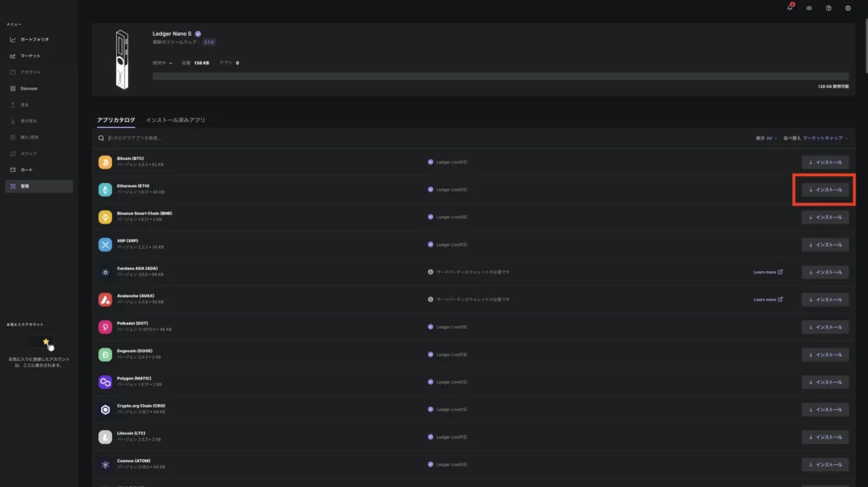Click the Polygon (MATIC) coin icon
The width and height of the screenshot is (868, 487).
[x=105, y=383]
